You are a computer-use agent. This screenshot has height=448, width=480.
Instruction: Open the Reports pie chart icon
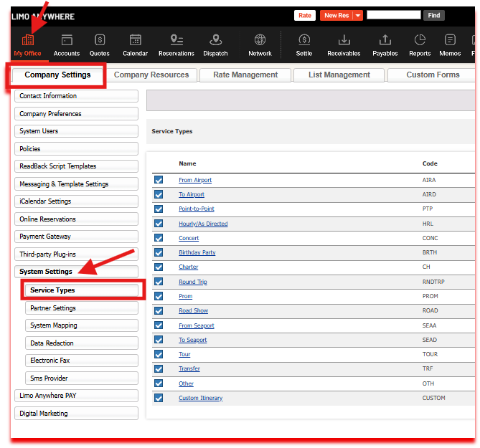pos(420,40)
